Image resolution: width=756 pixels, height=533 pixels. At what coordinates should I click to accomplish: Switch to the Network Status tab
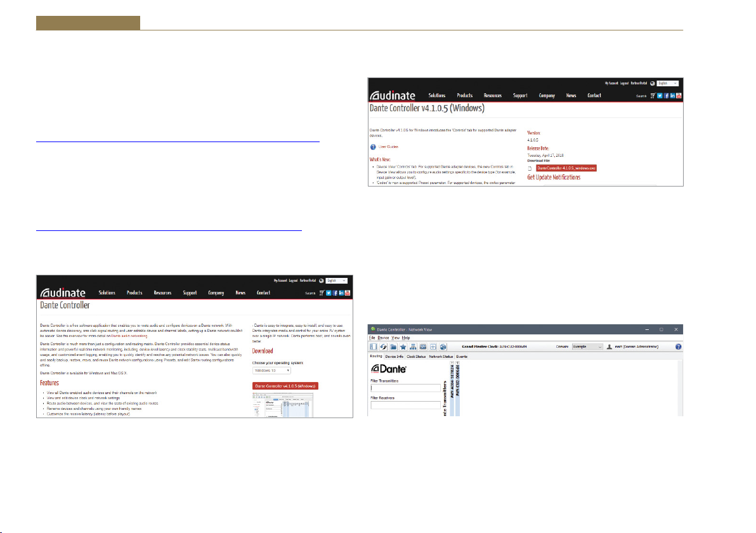click(441, 357)
